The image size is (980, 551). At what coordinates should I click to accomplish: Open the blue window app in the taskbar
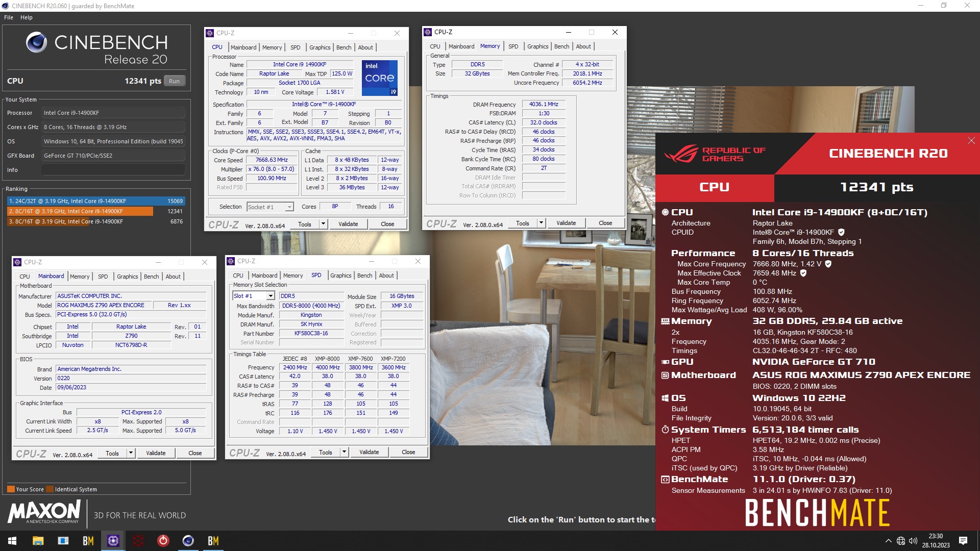[x=63, y=541]
